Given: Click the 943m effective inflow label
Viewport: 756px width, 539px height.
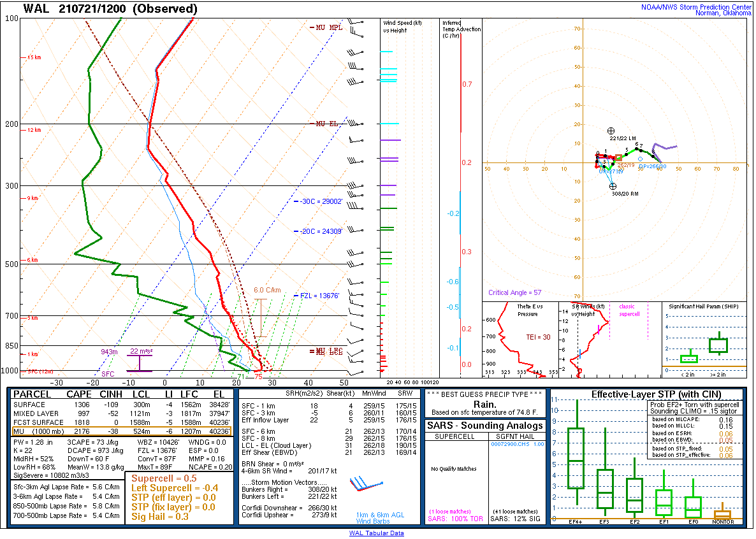Looking at the screenshot, I should [109, 352].
